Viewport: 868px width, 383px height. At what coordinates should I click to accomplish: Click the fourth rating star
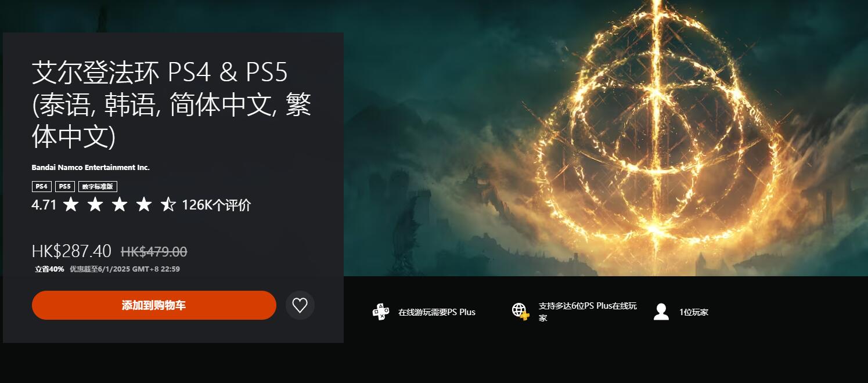point(144,204)
